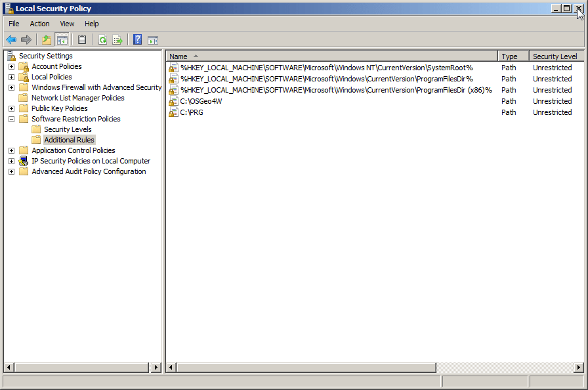The height and width of the screenshot is (390, 588).
Task: Click the Local Security Policy title bar icon
Action: tap(9, 9)
